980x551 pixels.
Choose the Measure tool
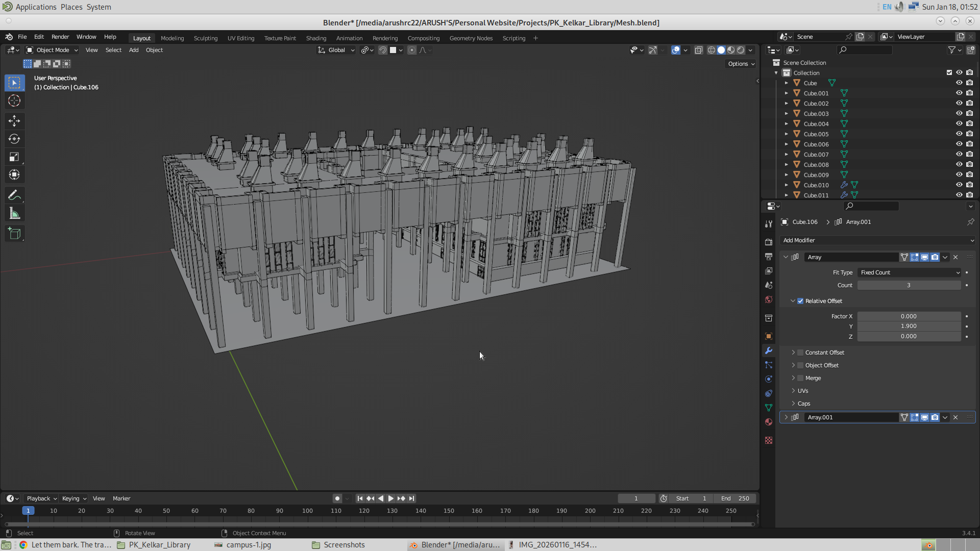(14, 214)
